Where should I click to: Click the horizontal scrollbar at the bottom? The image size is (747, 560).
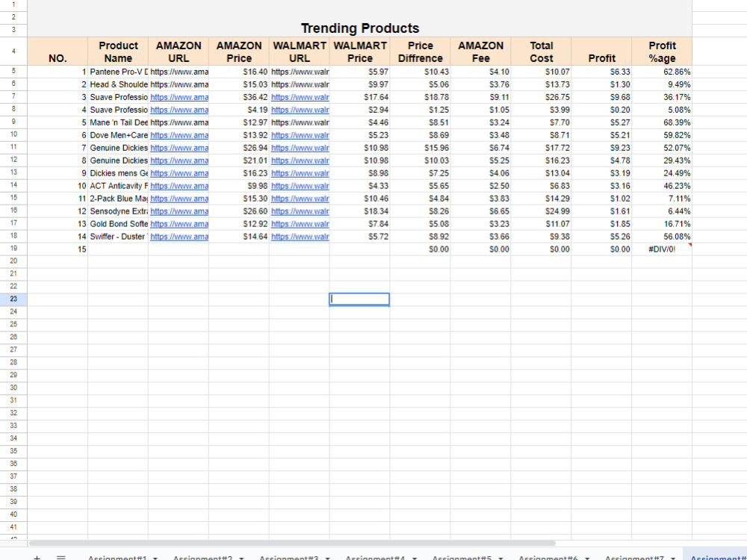coord(292,543)
